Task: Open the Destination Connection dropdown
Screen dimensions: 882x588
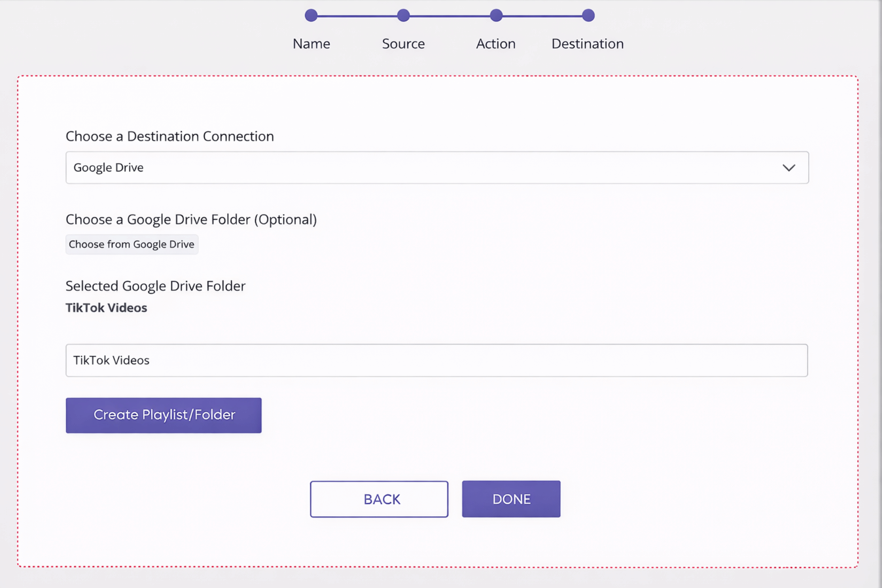Action: pyautogui.click(x=436, y=168)
